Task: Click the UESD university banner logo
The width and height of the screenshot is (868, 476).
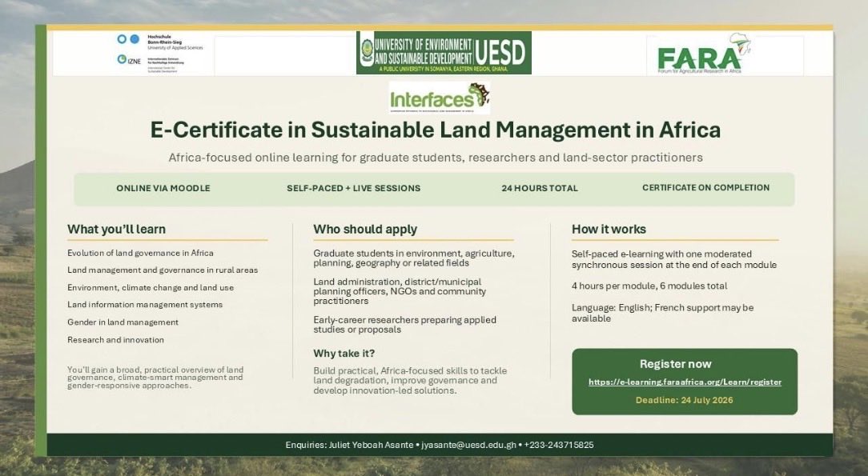Action: tap(444, 53)
